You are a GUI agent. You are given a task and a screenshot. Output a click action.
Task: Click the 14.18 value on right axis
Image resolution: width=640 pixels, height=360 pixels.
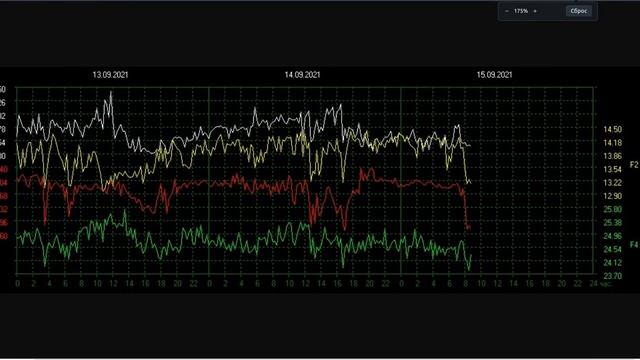(x=613, y=143)
